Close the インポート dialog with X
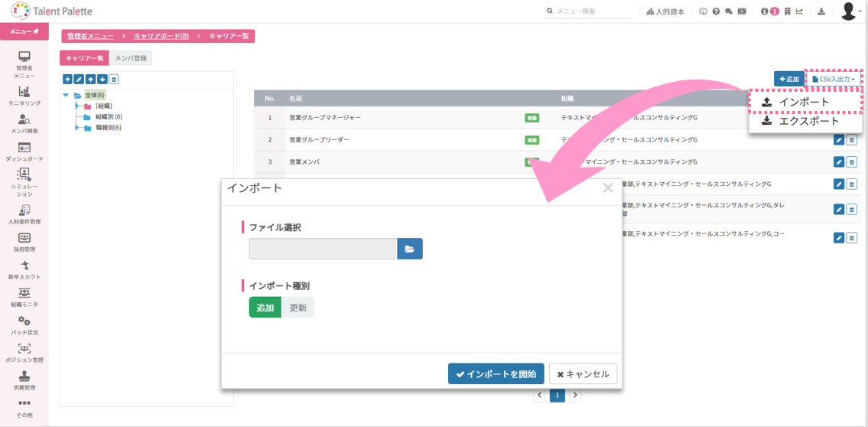The image size is (868, 427). pyautogui.click(x=608, y=187)
